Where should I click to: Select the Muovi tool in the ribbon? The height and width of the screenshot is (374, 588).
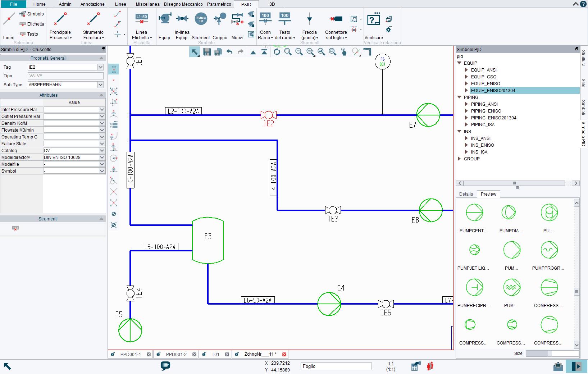(237, 25)
